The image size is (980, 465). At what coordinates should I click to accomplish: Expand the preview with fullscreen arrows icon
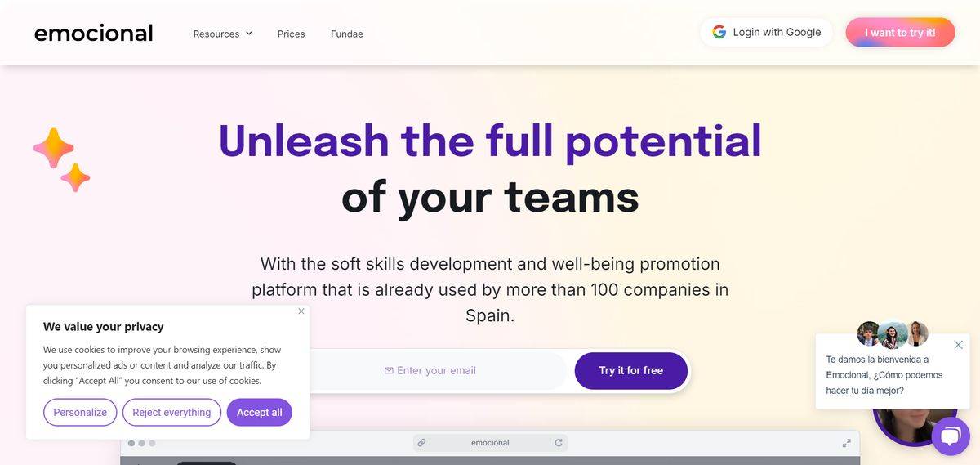tap(846, 443)
